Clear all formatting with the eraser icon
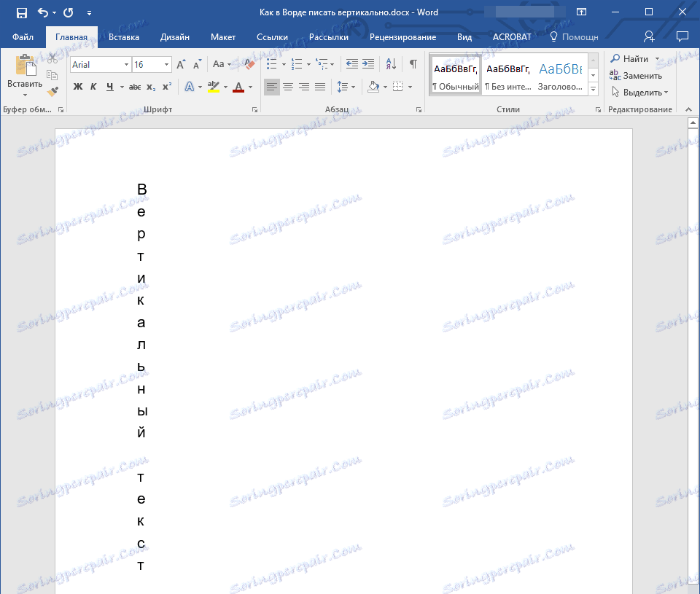Viewport: 700px width, 594px height. [x=249, y=65]
